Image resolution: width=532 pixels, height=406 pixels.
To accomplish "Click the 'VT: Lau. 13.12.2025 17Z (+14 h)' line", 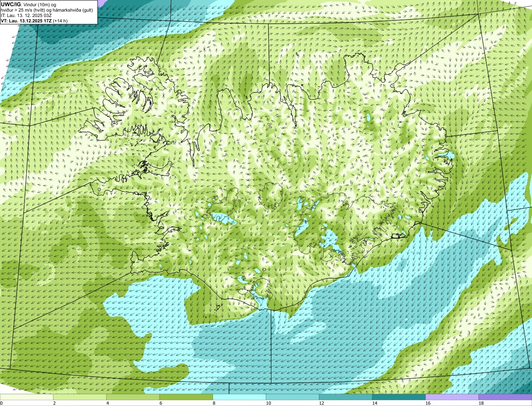I will pyautogui.click(x=34, y=21).
